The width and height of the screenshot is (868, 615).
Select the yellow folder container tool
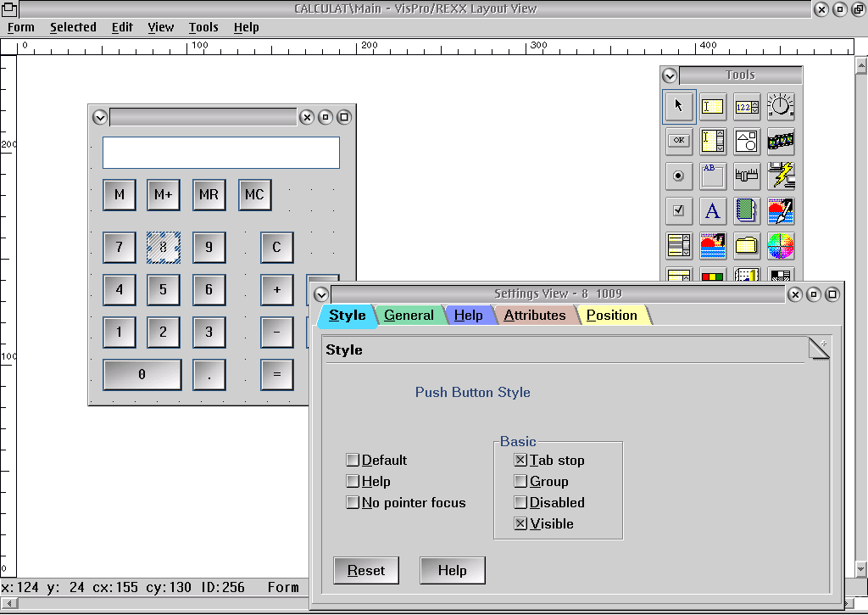click(x=747, y=245)
